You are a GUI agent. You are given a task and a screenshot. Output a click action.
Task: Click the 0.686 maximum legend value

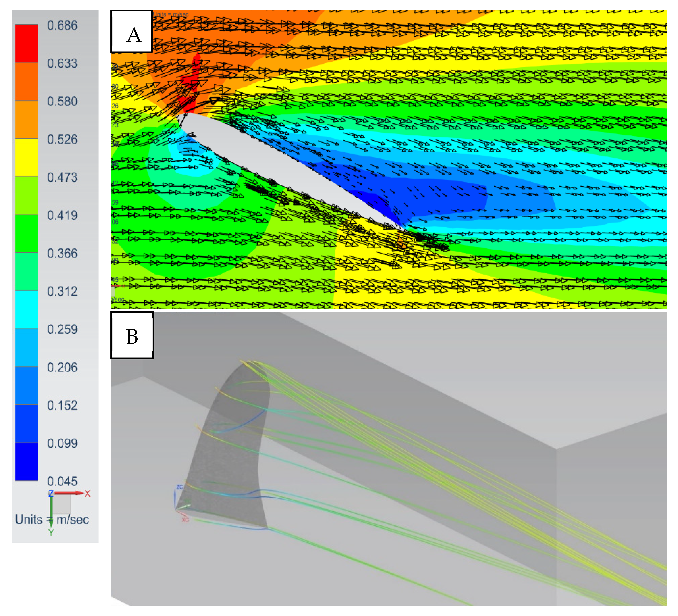[x=62, y=26]
